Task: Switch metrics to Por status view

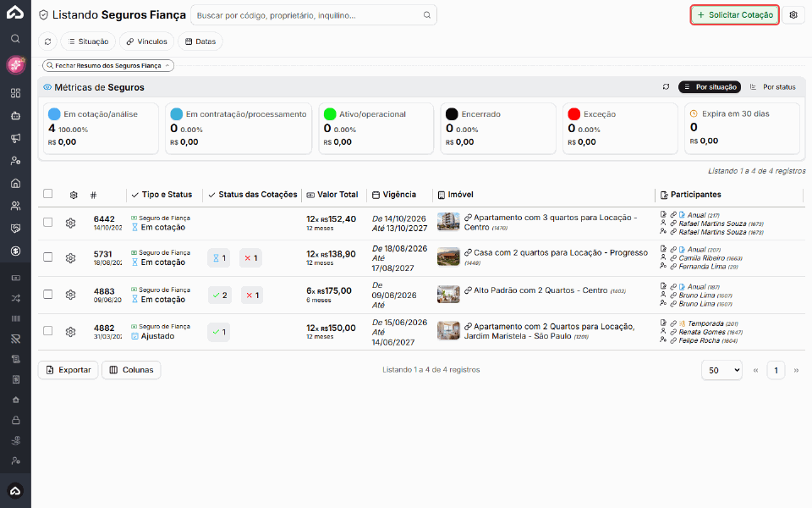Action: 772,87
